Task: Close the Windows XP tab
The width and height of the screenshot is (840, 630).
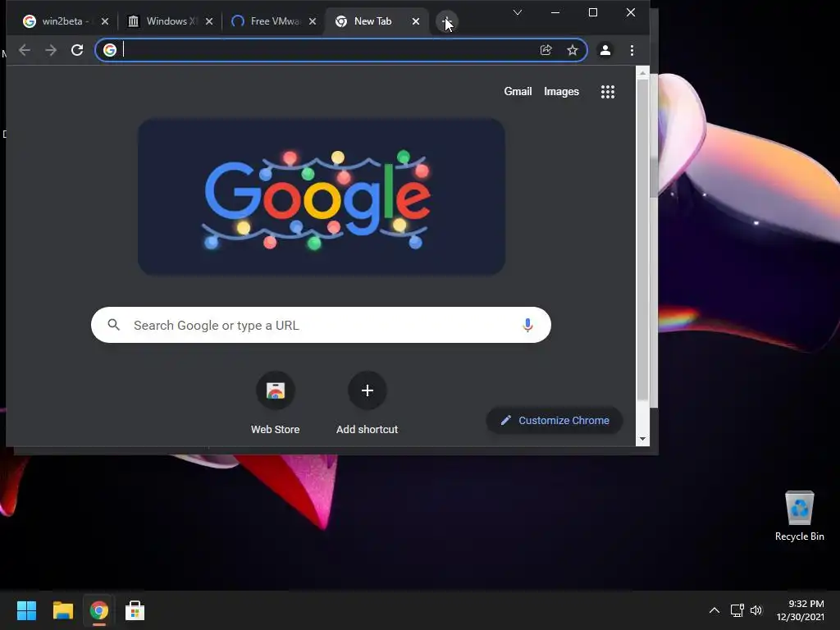Action: point(209,21)
